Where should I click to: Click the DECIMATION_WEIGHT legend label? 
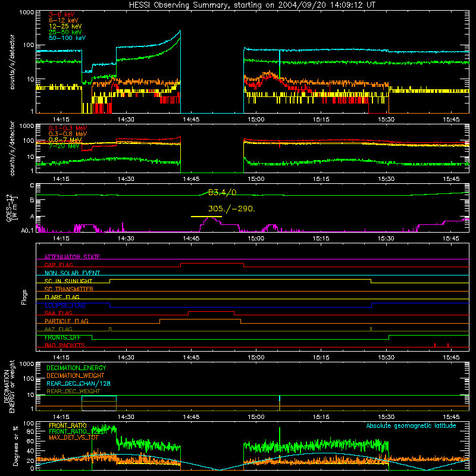click(x=76, y=375)
